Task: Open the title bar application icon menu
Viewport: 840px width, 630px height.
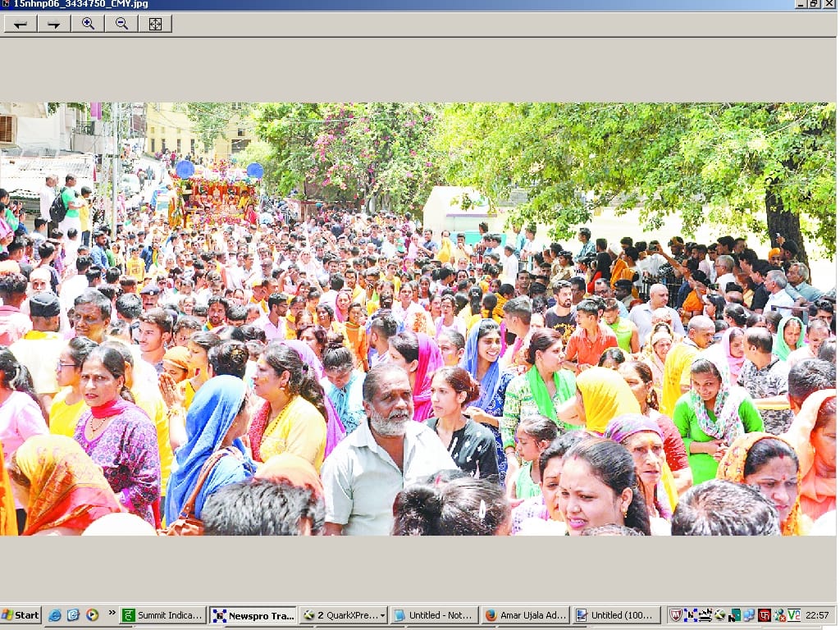Action: pos(6,4)
